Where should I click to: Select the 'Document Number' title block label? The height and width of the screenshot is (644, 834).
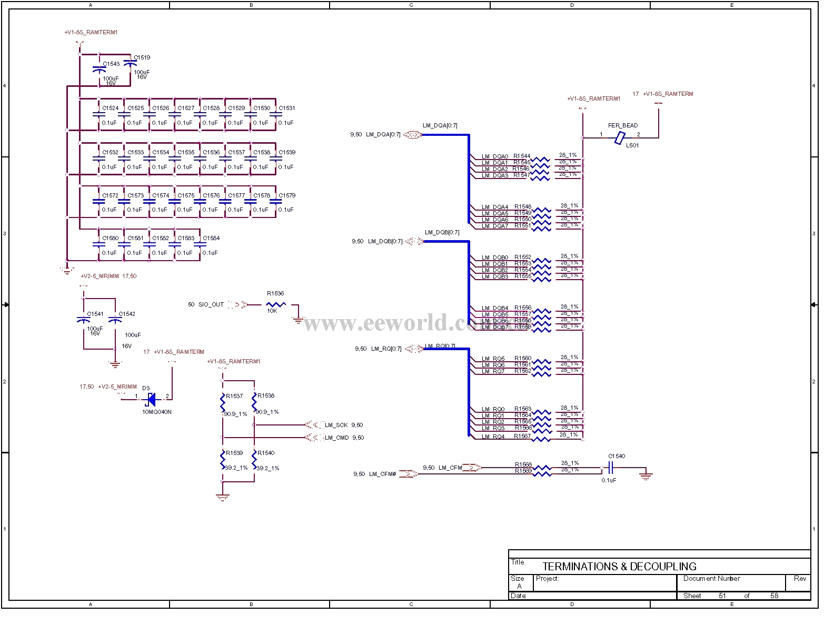(x=711, y=578)
